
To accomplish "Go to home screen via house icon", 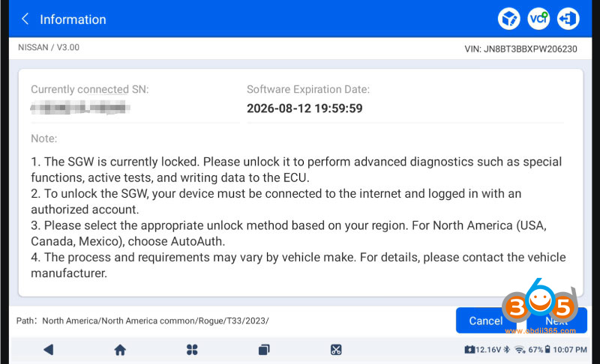I will pyautogui.click(x=120, y=350).
